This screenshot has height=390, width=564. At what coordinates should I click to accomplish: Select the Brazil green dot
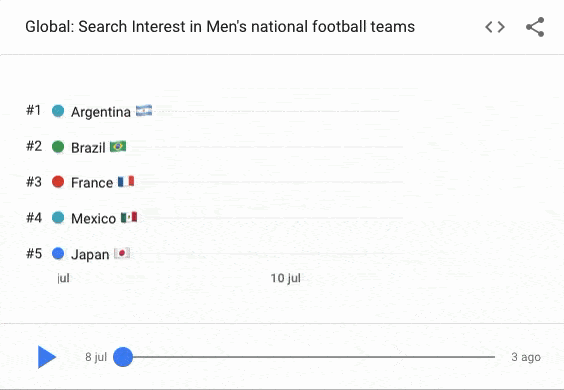click(x=58, y=147)
